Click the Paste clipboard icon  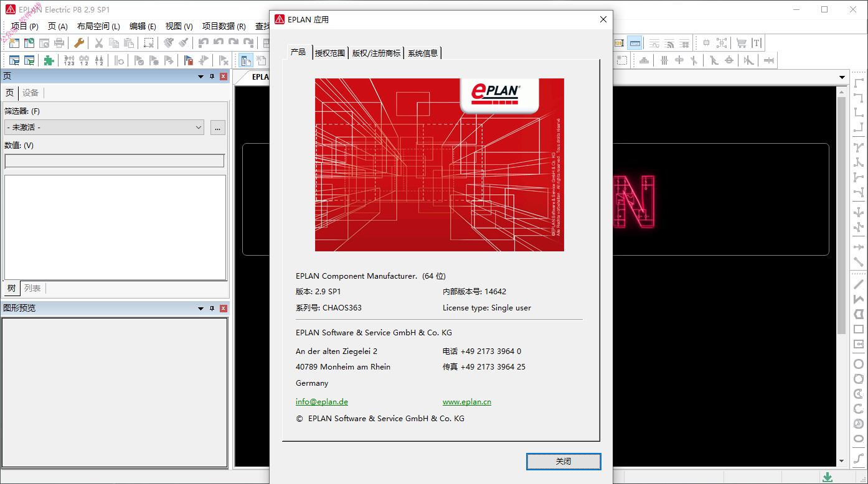[129, 43]
